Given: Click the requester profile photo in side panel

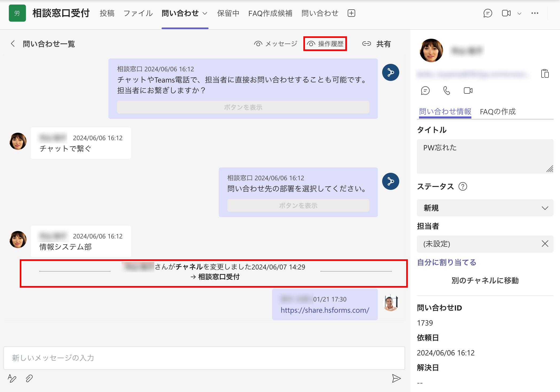Looking at the screenshot, I should (x=431, y=50).
